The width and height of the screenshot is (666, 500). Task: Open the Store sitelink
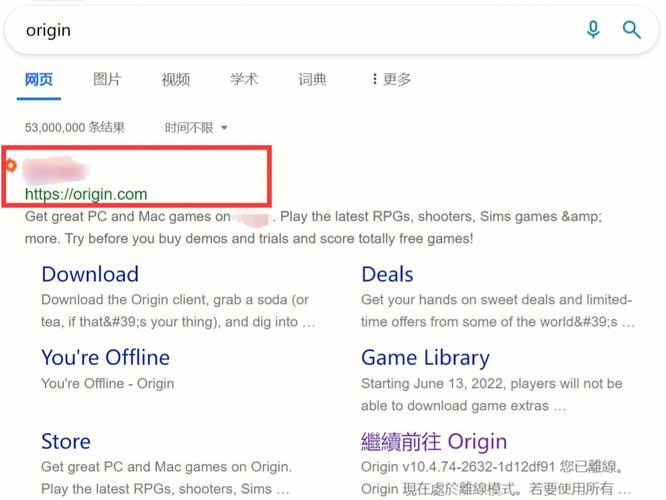66,441
